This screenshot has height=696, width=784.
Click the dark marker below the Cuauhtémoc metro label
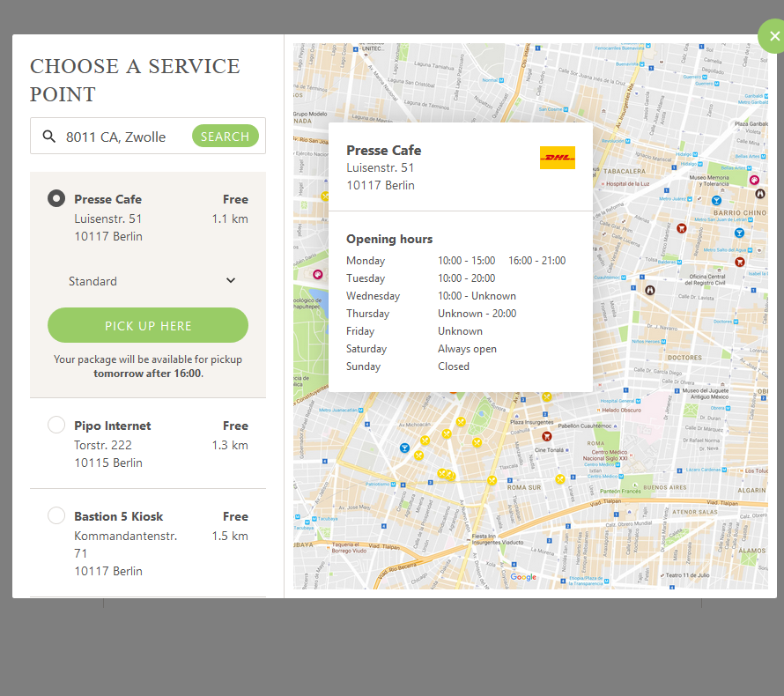(649, 290)
